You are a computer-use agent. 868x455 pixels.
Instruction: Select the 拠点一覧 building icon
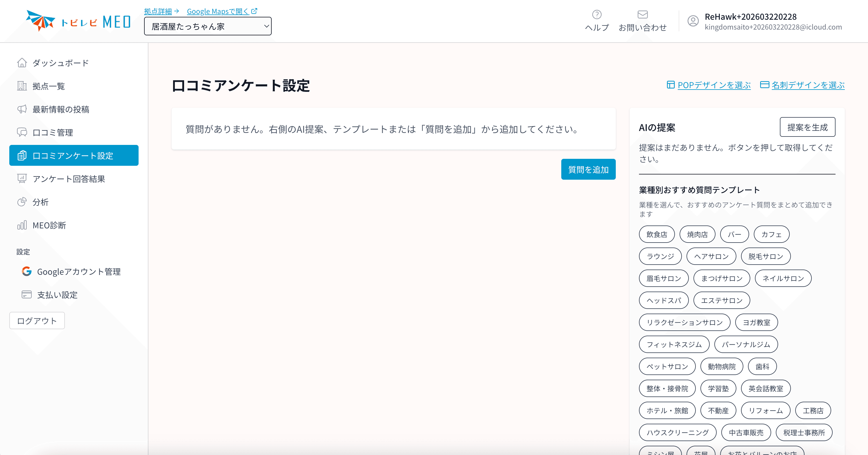pos(22,86)
